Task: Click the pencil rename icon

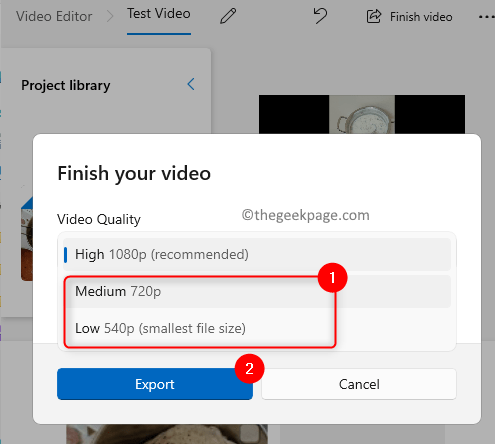Action: (x=228, y=16)
